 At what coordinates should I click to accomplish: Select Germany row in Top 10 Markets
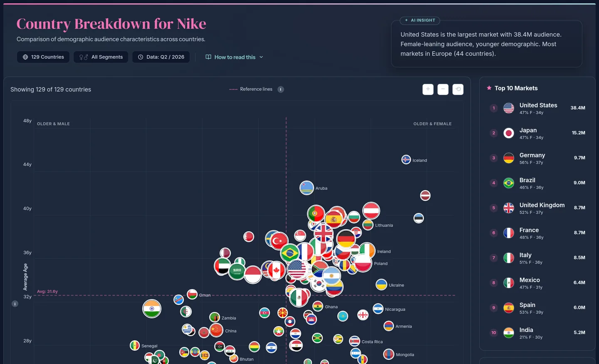pyautogui.click(x=537, y=158)
